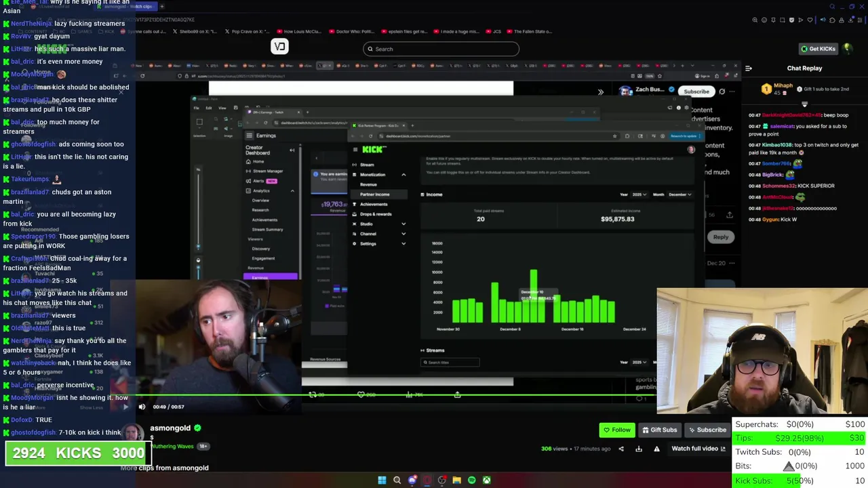Click the browser zoom magnifier toolbar icon
Viewport: 868px width, 488px height.
(x=755, y=20)
